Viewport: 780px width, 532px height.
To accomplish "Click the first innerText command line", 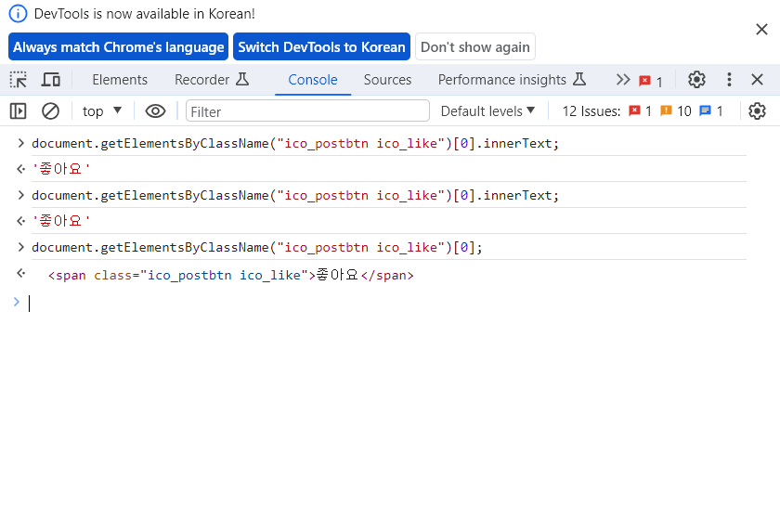I will point(295,143).
